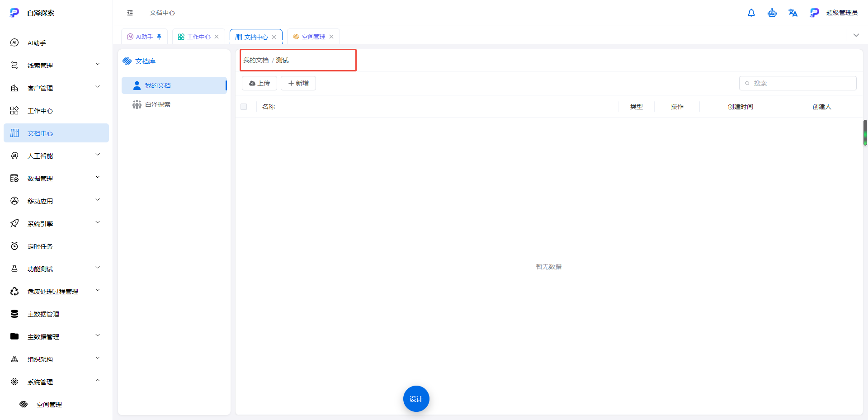Expand the 功能测试 menu
This screenshot has width=868, height=420.
[56, 269]
